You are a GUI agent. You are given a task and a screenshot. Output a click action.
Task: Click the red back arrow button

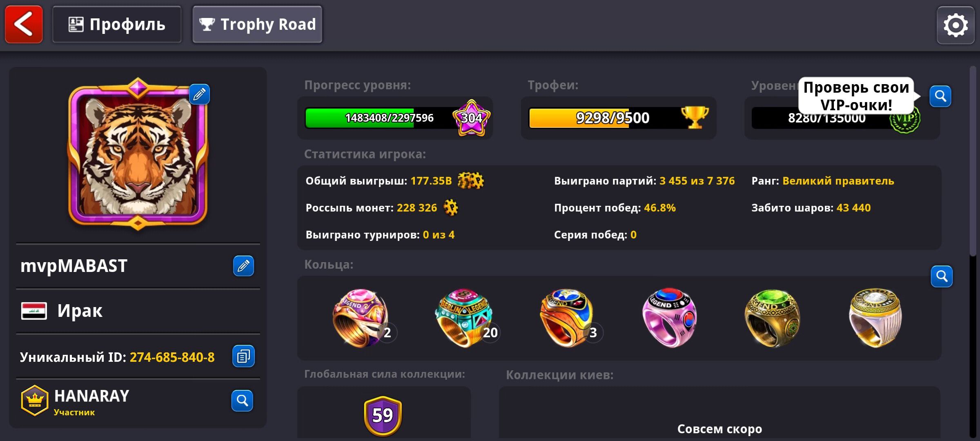coord(24,24)
